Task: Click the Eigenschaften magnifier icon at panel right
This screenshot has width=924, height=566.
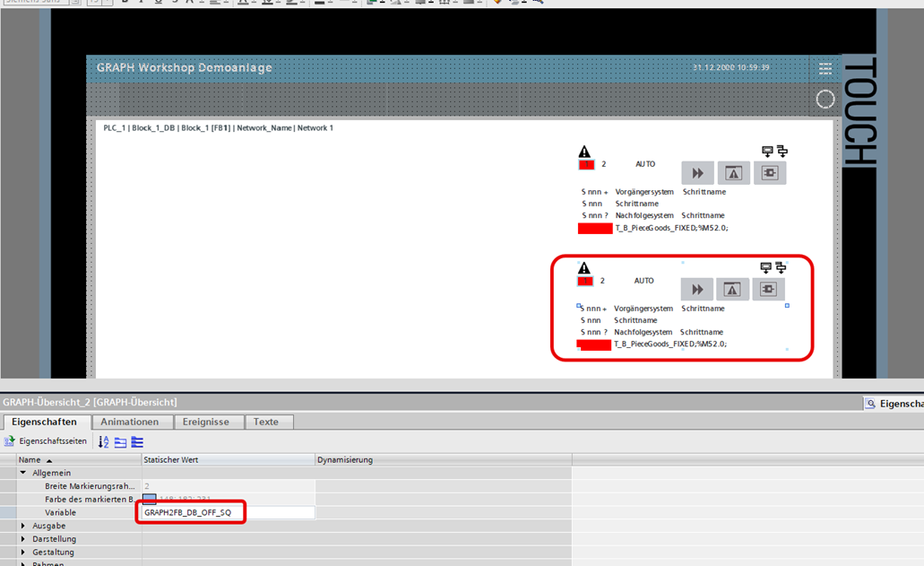Action: (x=870, y=404)
